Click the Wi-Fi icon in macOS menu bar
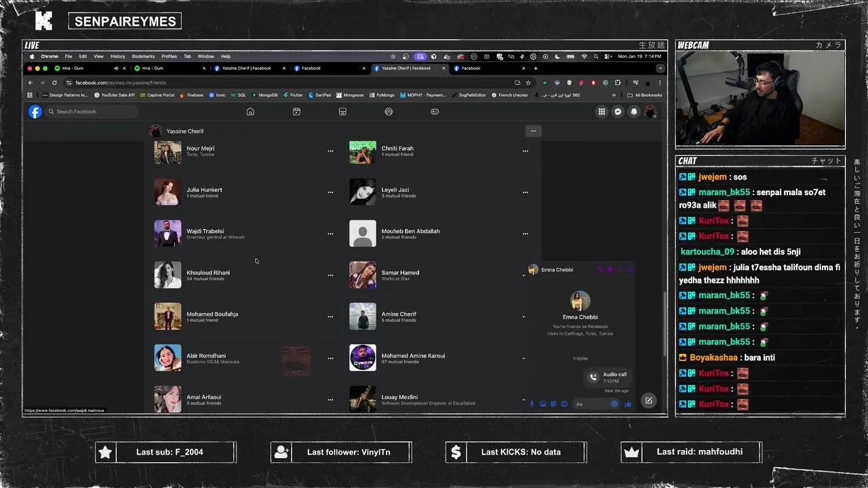Screen dimensions: 868x488 tap(584, 56)
